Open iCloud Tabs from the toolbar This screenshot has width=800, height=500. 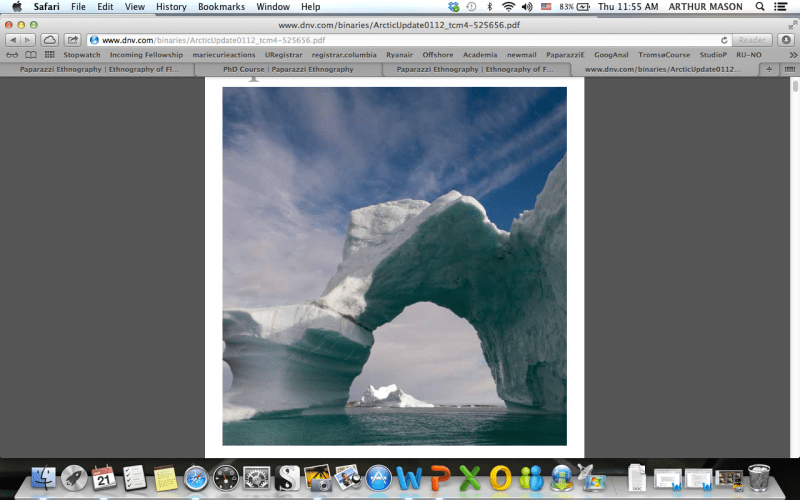coord(49,40)
